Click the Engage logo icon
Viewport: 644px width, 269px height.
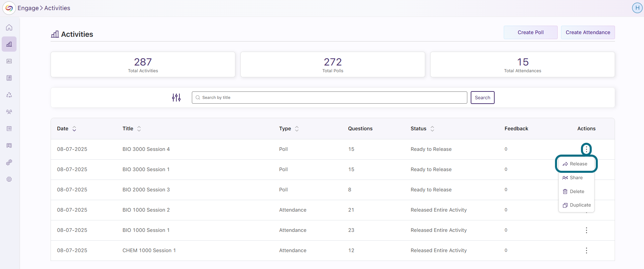(x=9, y=8)
